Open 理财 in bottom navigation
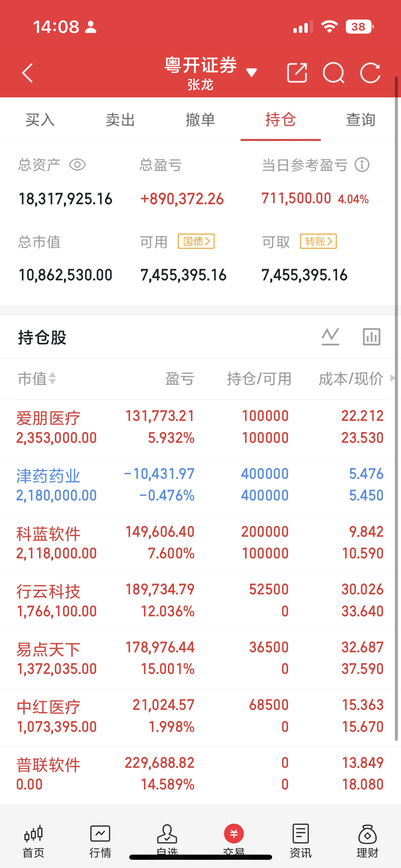Screen dimensions: 401x868 (367, 842)
